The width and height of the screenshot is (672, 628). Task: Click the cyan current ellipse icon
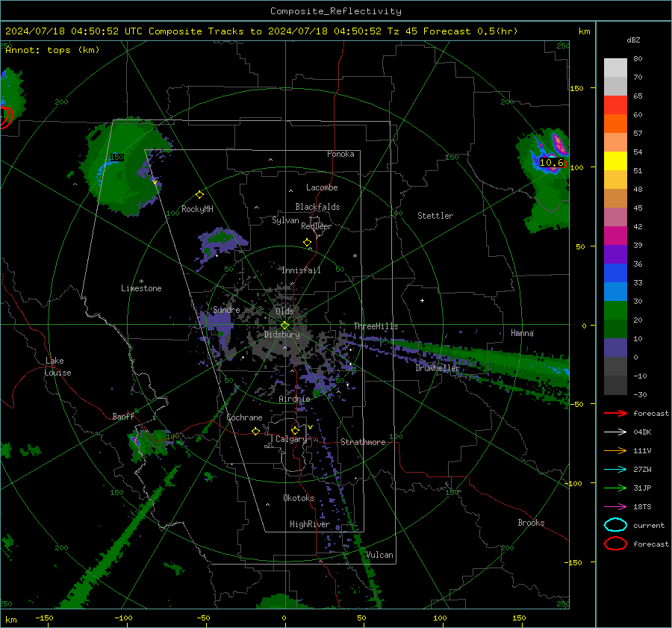(x=615, y=525)
